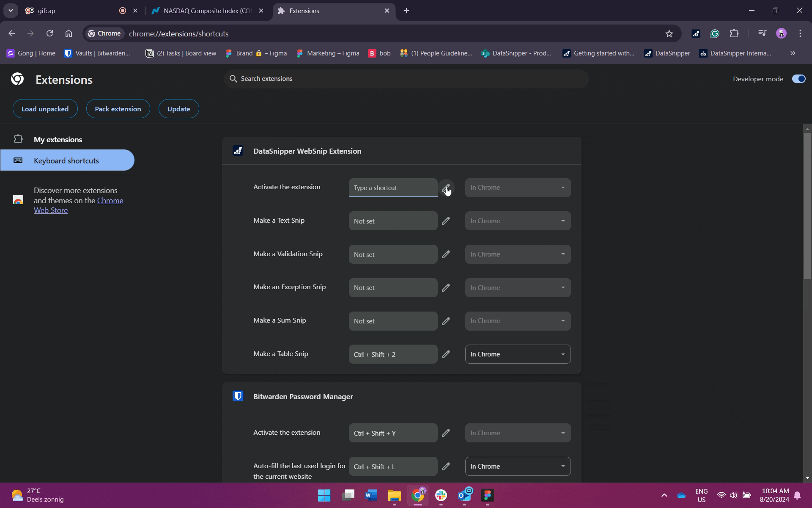Open the media control toolbar icon
Viewport: 812px width, 508px height.
point(762,33)
